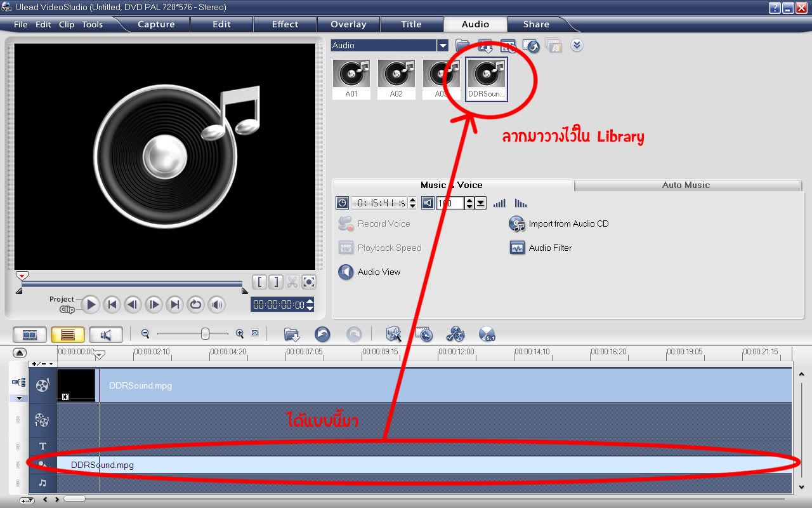
Task: Toggle Repeat playback button
Action: point(195,305)
